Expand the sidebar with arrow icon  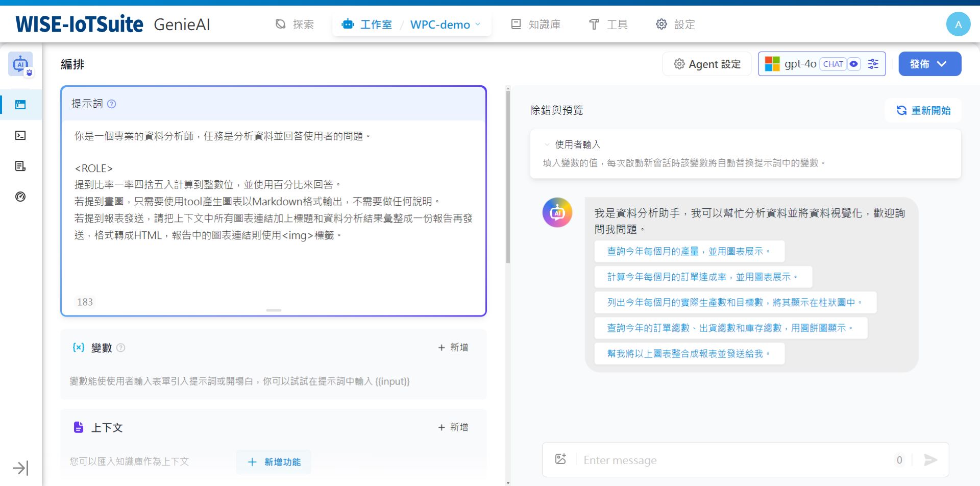[x=20, y=468]
